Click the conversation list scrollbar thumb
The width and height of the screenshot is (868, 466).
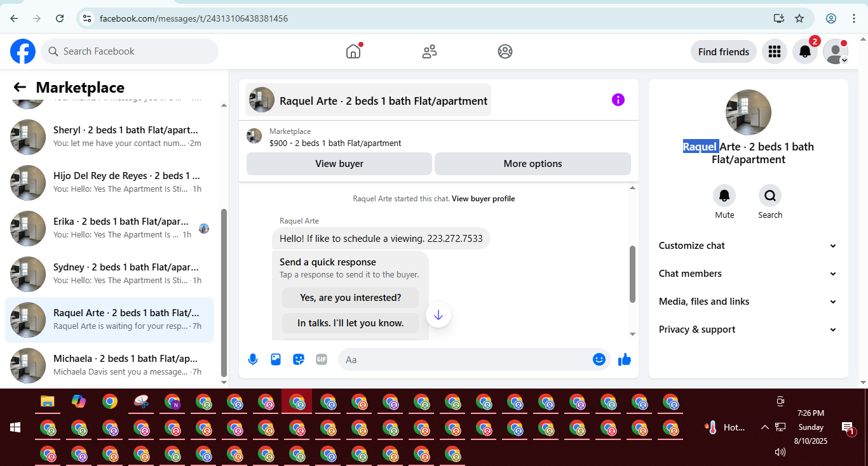click(x=224, y=292)
